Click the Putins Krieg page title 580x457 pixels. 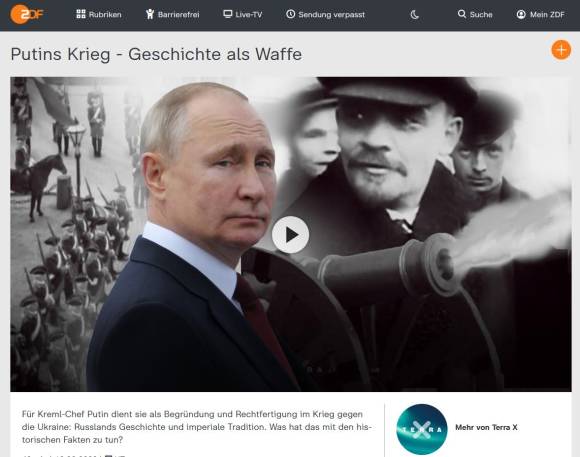(x=156, y=54)
